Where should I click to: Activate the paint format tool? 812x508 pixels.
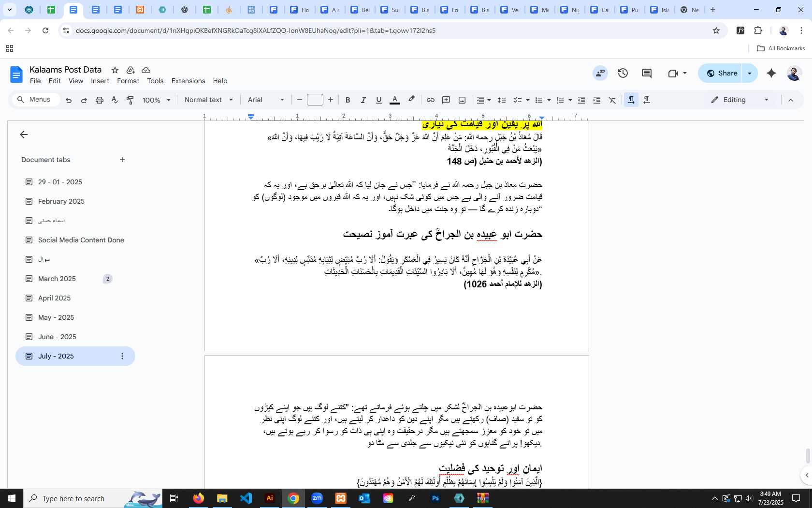tap(130, 100)
